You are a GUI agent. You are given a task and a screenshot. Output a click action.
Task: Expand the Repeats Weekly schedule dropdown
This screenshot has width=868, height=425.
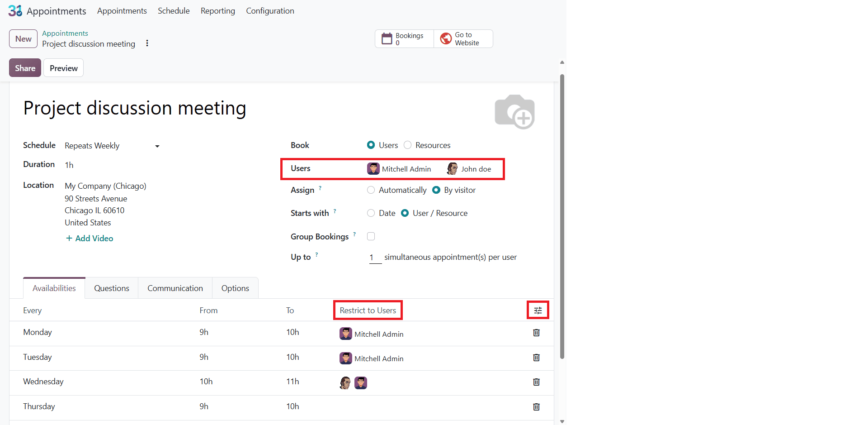(113, 146)
